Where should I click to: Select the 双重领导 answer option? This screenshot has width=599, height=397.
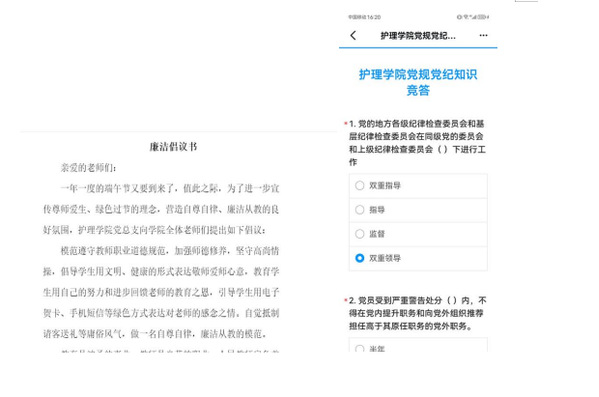tap(418, 258)
